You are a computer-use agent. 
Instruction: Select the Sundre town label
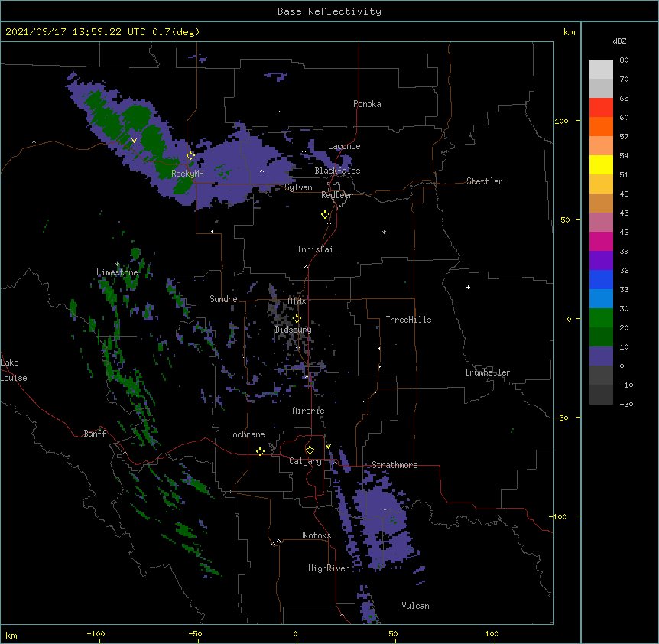223,299
